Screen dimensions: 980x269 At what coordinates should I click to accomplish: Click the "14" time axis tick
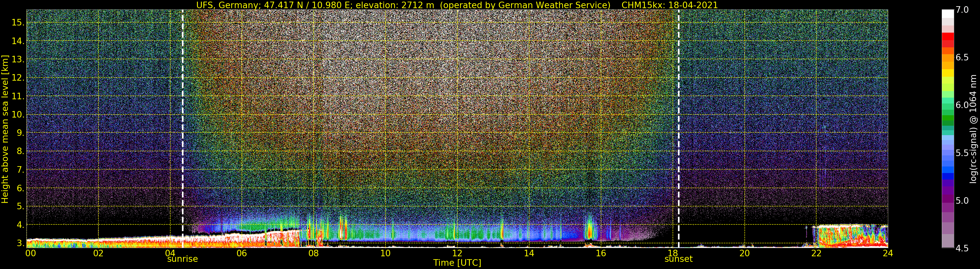click(529, 253)
